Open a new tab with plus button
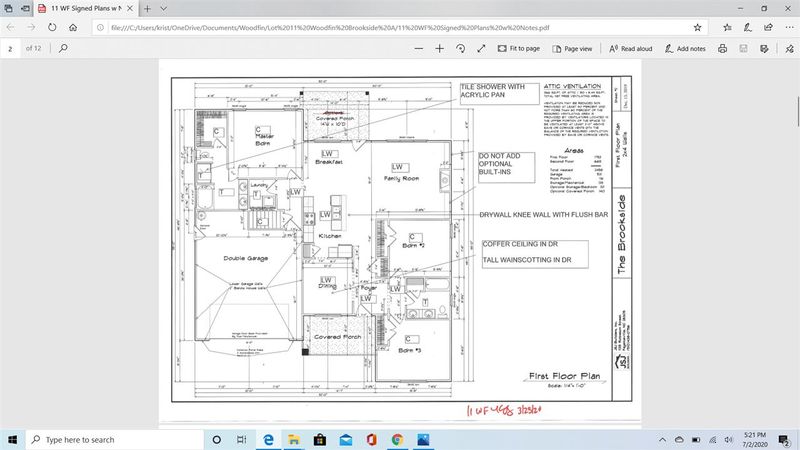 tap(147, 9)
